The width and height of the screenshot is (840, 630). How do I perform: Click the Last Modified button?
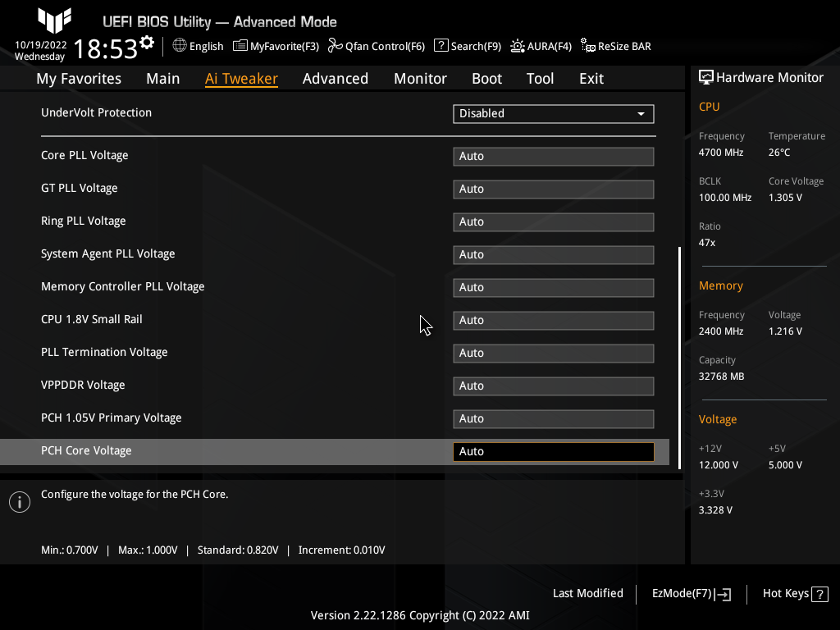(x=587, y=593)
